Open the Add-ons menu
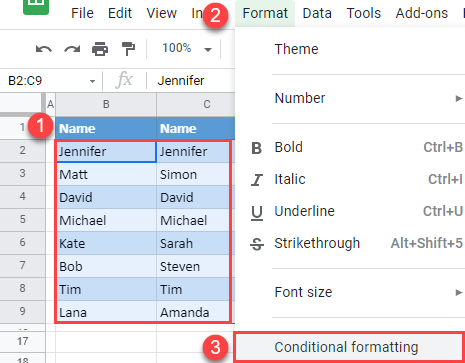This screenshot has width=465, height=363. pos(422,13)
